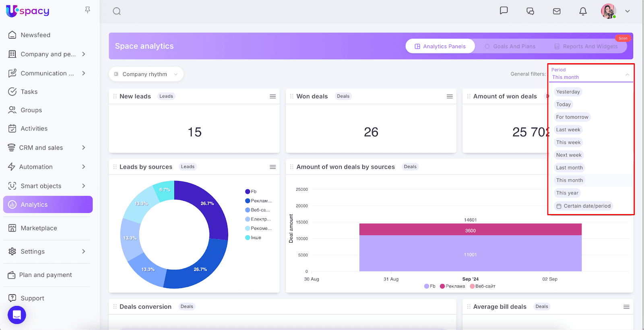Pin the sidebar with the pin icon
The height and width of the screenshot is (330, 644).
pos(87,10)
